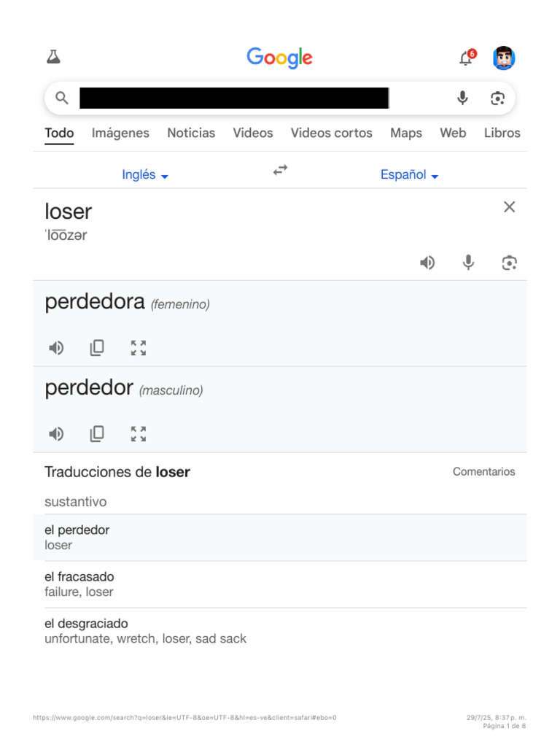Click into the search input field
Image resolution: width=560 pixels, height=747 pixels.
click(x=233, y=98)
